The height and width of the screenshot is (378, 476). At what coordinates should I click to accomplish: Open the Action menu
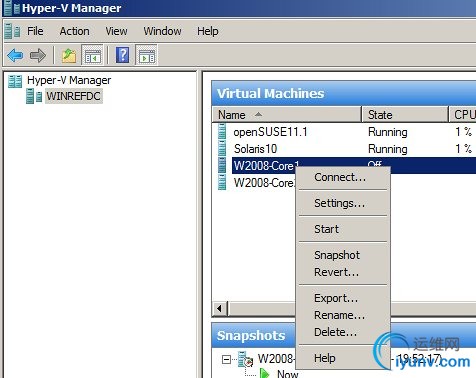(74, 31)
